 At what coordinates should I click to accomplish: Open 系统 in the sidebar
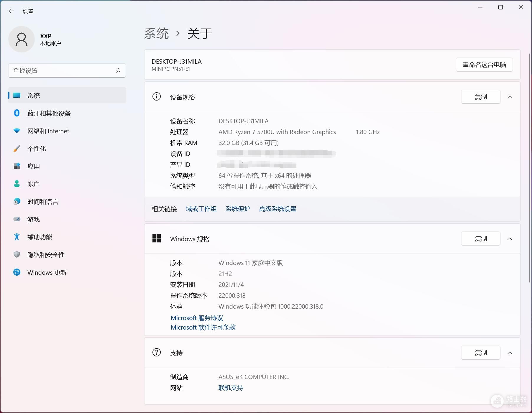[67, 95]
